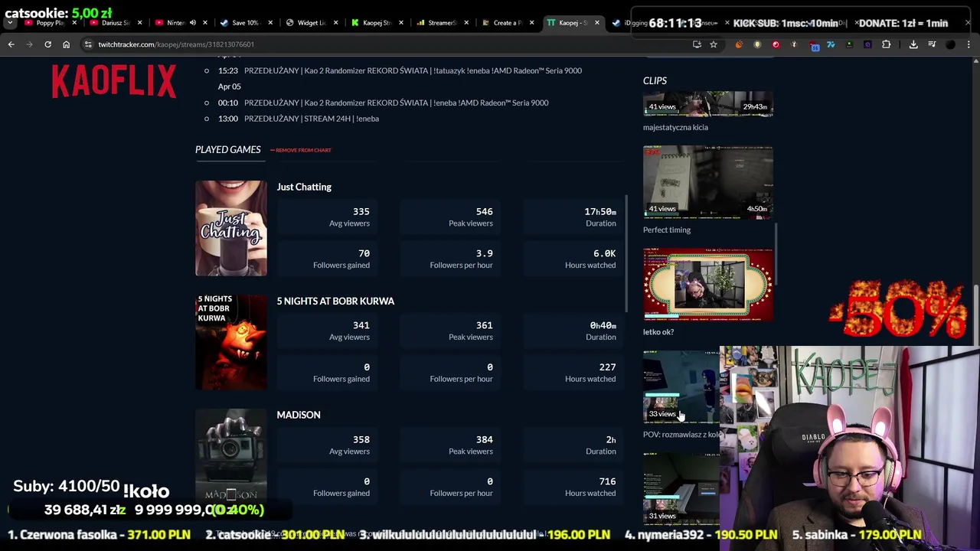Click the site info icon in address bar
This screenshot has height=551, width=980.
click(x=88, y=44)
